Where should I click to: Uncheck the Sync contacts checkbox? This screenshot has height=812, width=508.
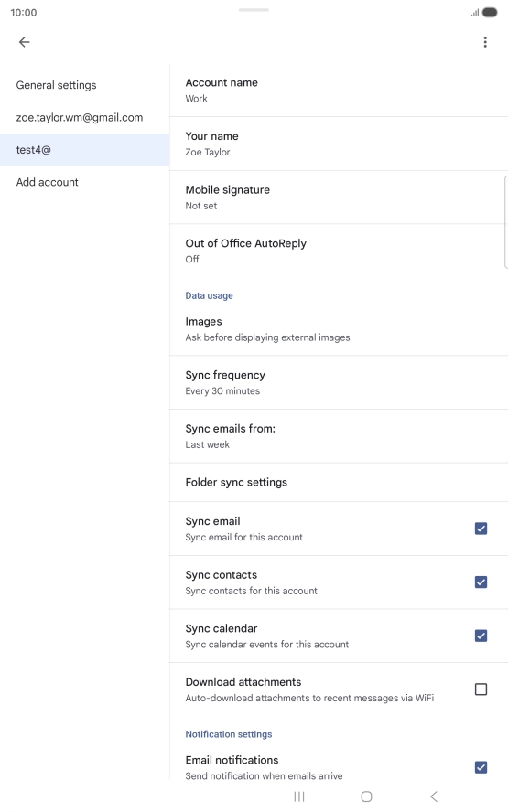click(481, 582)
